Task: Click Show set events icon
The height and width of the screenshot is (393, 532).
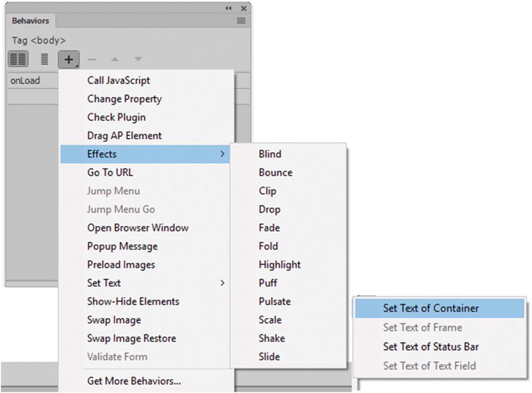Action: click(18, 59)
